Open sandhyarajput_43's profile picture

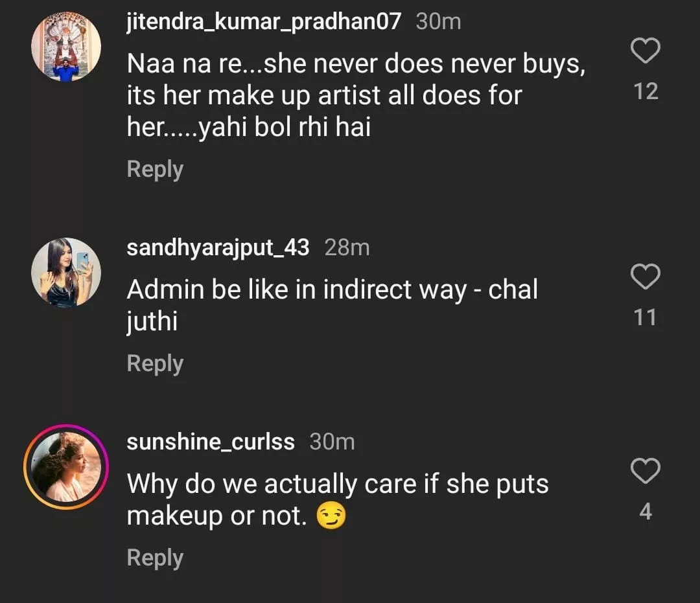point(66,273)
